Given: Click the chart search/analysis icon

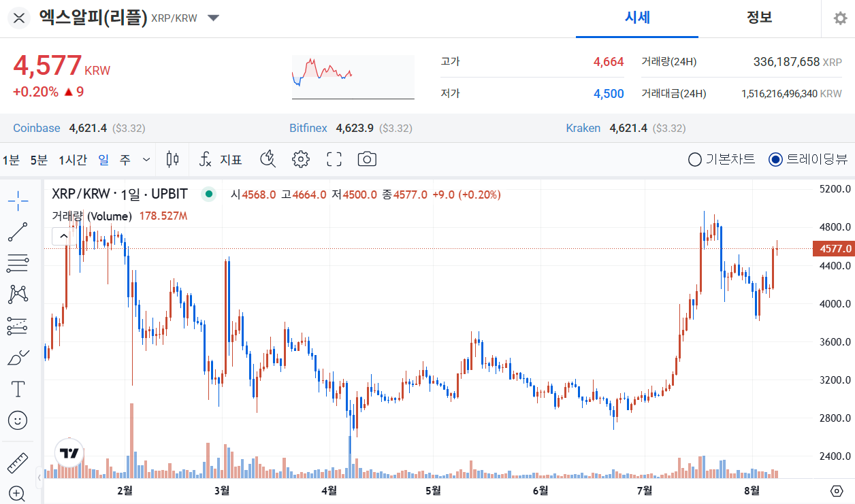Looking at the screenshot, I should click(268, 160).
